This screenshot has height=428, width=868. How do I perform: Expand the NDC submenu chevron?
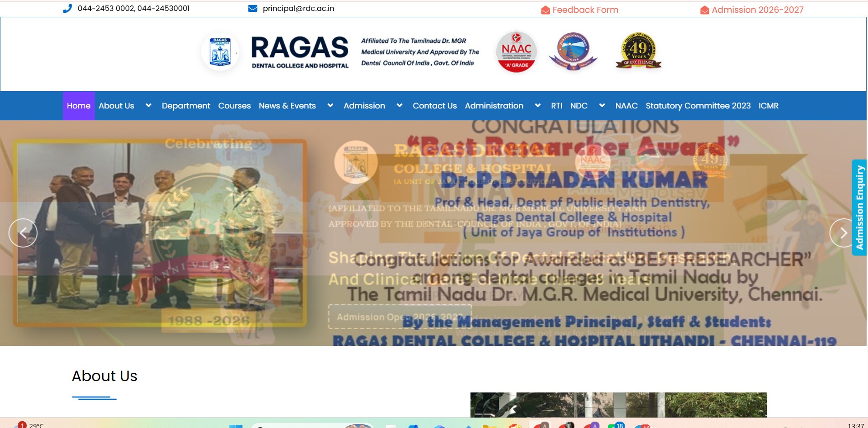pos(602,106)
